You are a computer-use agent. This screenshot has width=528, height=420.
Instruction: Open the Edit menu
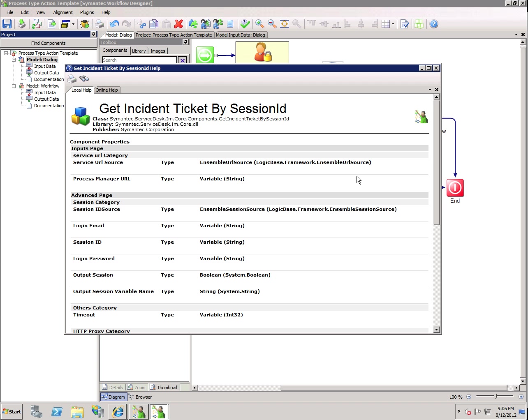[25, 12]
